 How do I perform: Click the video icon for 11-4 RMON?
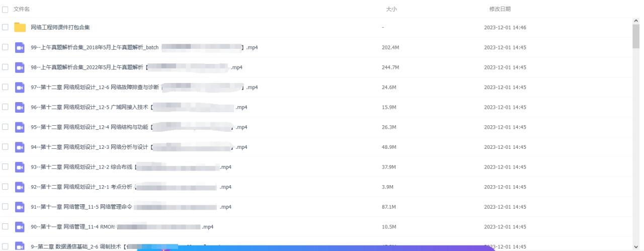(x=20, y=227)
